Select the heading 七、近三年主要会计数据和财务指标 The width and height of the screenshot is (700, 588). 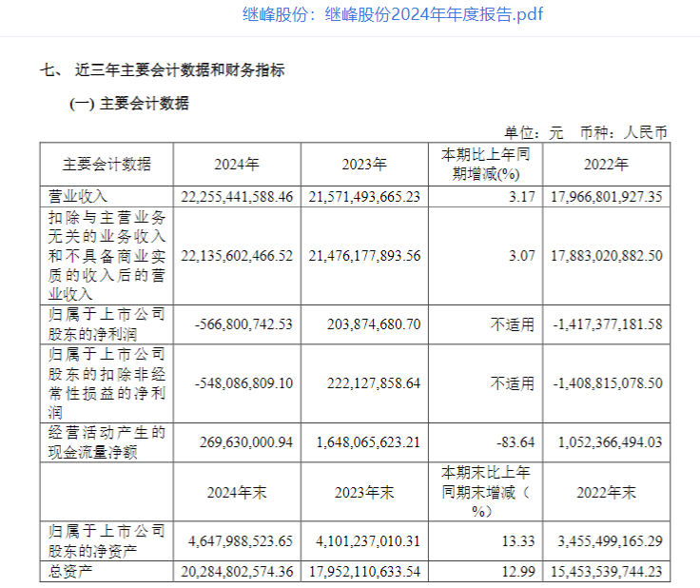[162, 70]
